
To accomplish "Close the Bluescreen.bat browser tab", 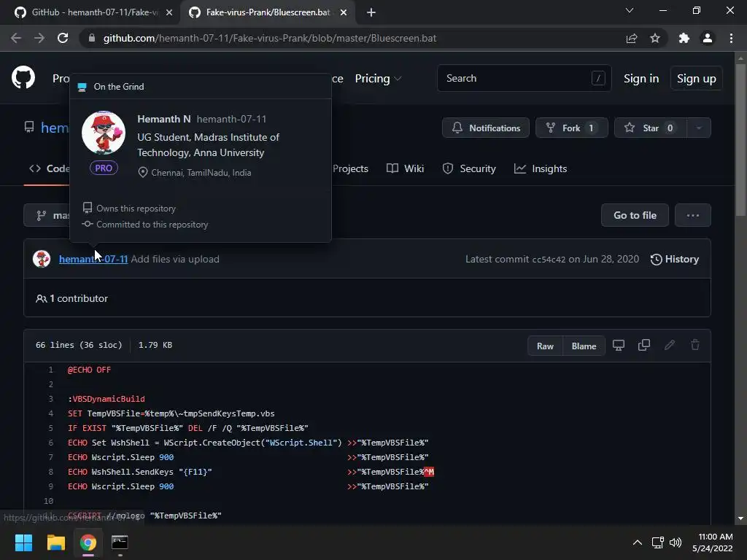I will click(344, 12).
